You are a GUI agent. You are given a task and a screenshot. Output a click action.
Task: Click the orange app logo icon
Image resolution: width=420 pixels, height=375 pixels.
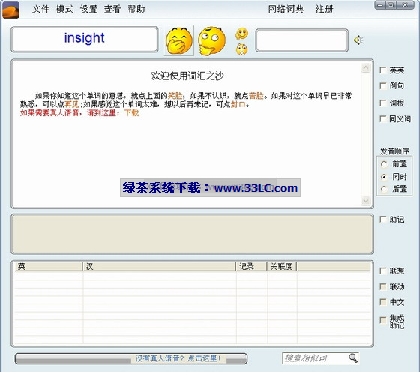click(11, 10)
